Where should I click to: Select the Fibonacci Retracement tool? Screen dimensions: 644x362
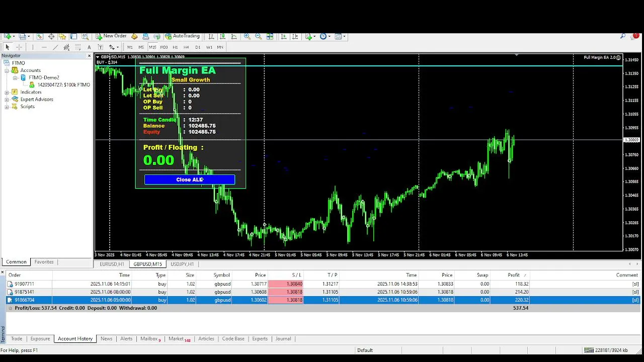pos(78,47)
